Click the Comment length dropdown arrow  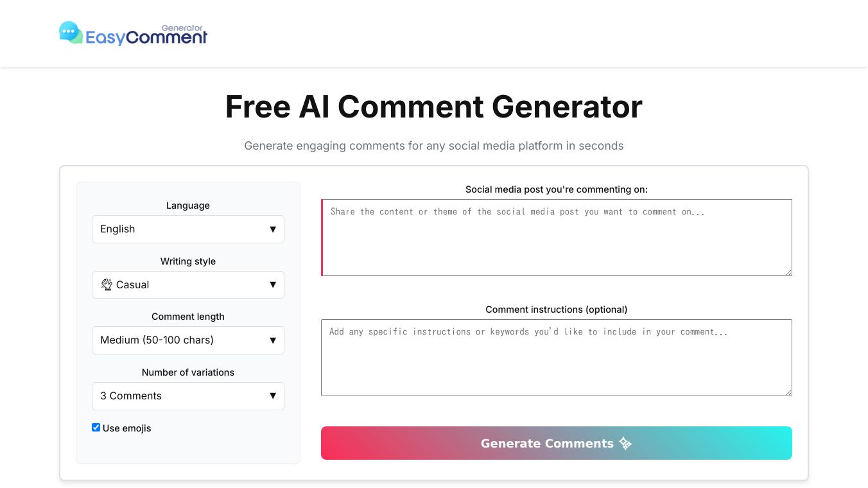pos(273,340)
